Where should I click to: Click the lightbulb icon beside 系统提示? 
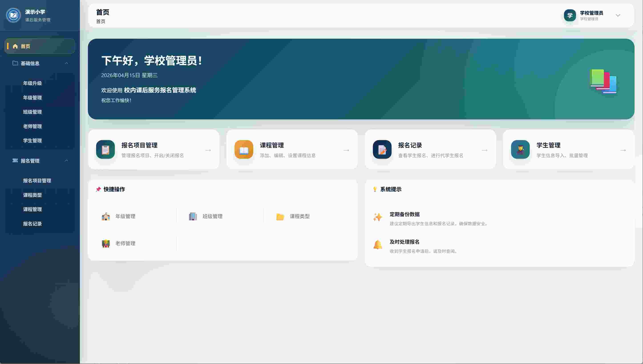tap(375, 189)
